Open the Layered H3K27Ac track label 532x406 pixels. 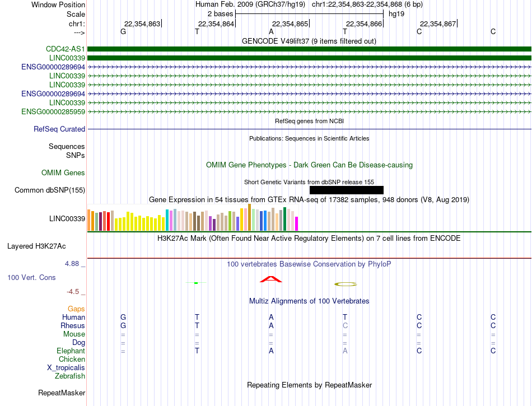pyautogui.click(x=36, y=246)
